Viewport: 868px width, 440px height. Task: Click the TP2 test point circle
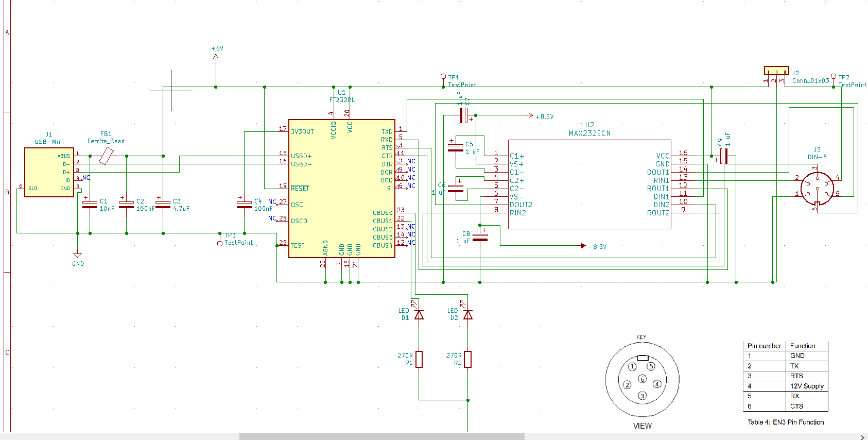point(834,77)
